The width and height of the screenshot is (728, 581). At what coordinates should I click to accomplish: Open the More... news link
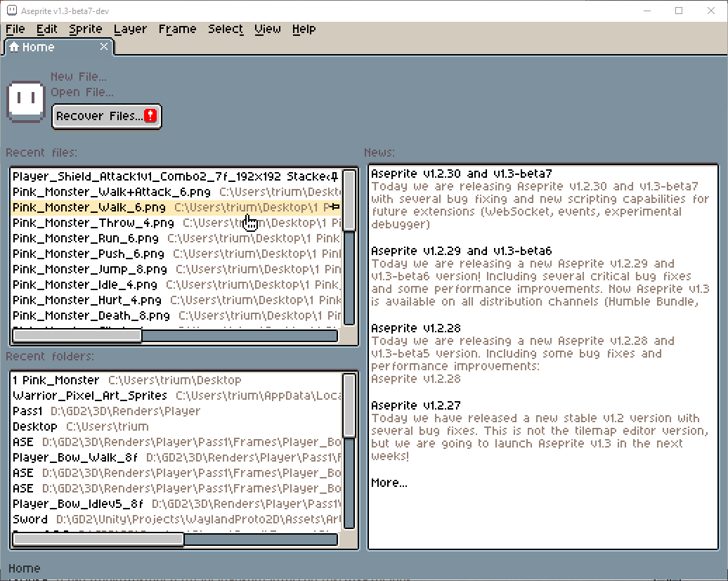pos(389,483)
